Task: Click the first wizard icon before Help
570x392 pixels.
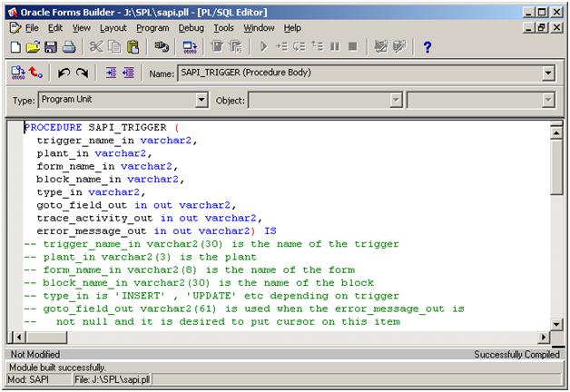Action: click(380, 47)
